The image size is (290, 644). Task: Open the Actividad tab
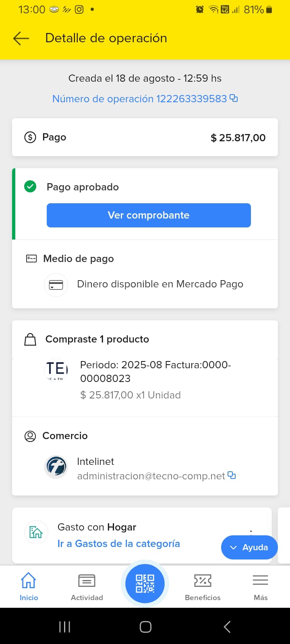tap(87, 587)
